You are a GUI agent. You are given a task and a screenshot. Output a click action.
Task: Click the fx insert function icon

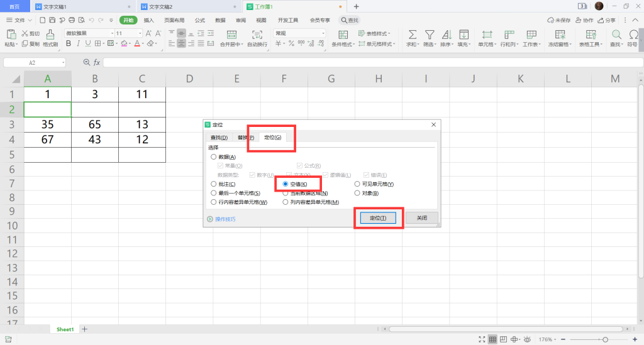97,62
